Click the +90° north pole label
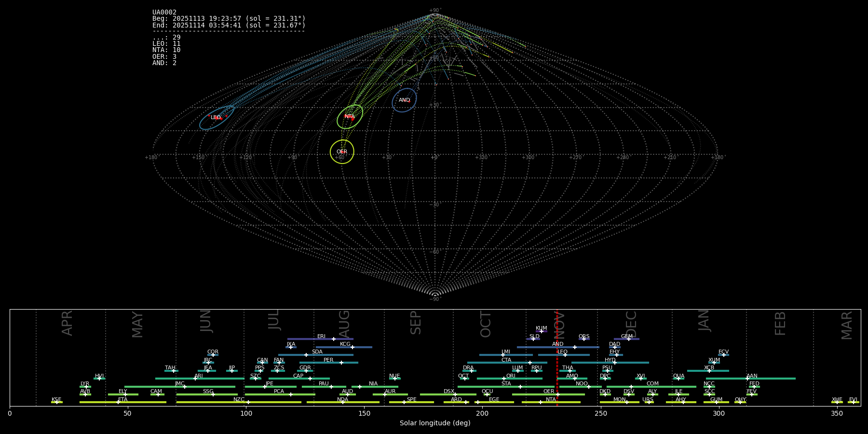The height and width of the screenshot is (434, 868). tap(434, 11)
